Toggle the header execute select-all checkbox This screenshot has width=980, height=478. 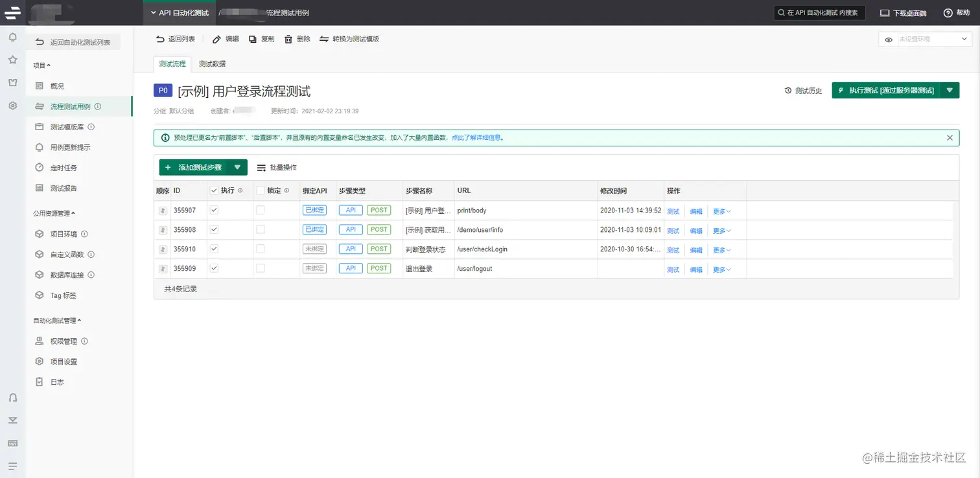pos(215,190)
